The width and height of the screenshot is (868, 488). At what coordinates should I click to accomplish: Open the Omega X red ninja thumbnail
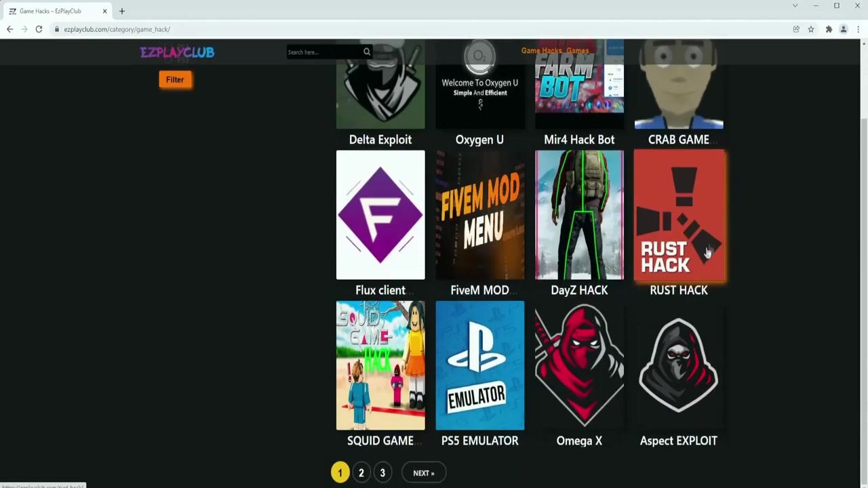tap(579, 365)
